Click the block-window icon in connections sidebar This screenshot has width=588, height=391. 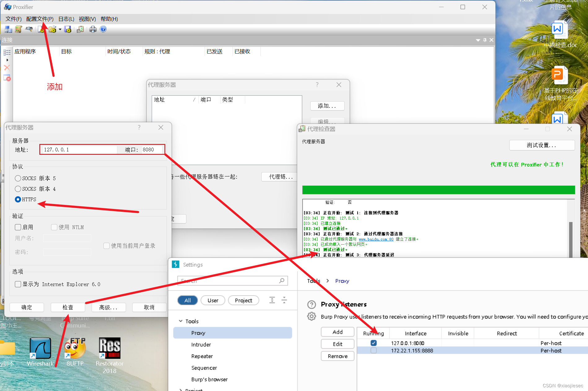tap(7, 78)
